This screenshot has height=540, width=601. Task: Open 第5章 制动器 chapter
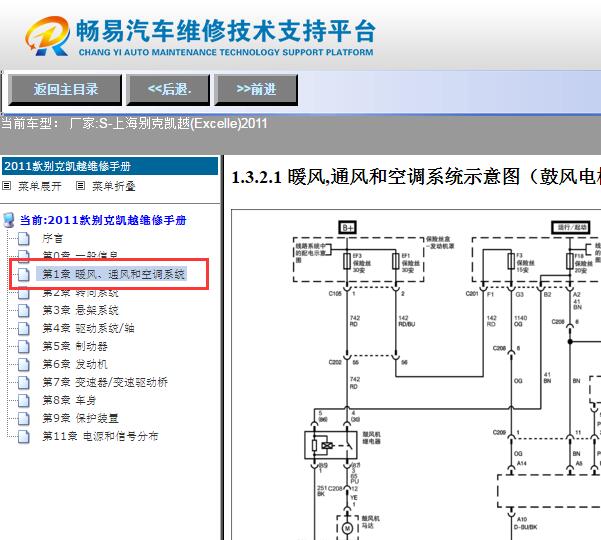click(75, 346)
